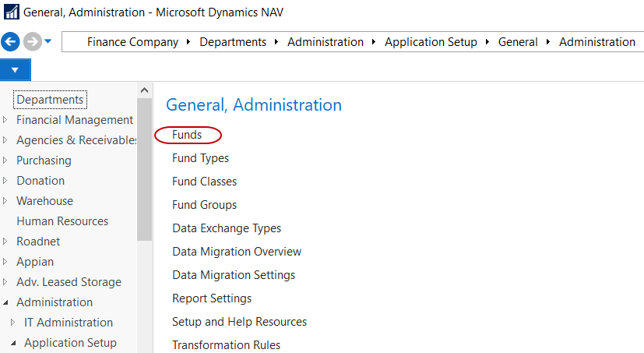Expand the Purchasing tree node
This screenshot has height=353, width=644.
(6, 161)
